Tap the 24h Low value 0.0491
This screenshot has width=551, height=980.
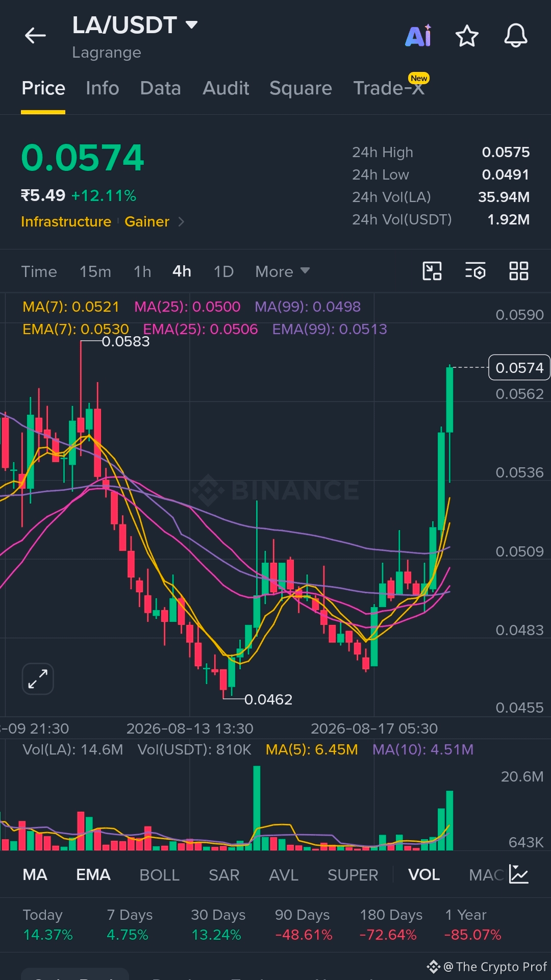tap(506, 174)
